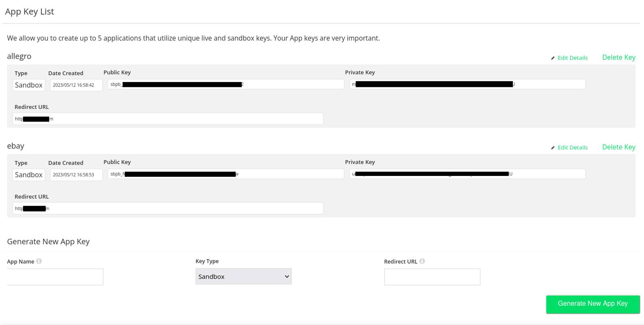
Task: Select the ebay Public Key field
Action: click(x=226, y=173)
